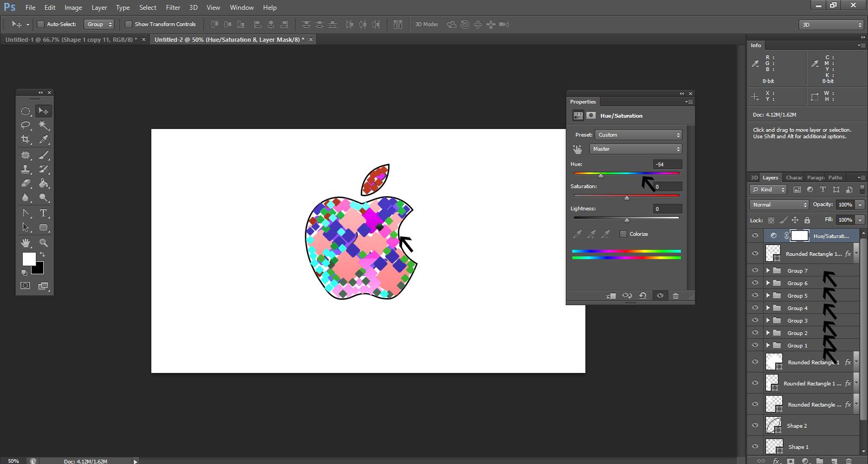The image size is (868, 464).
Task: Click the Masks icon in Properties panel
Action: pyautogui.click(x=591, y=115)
